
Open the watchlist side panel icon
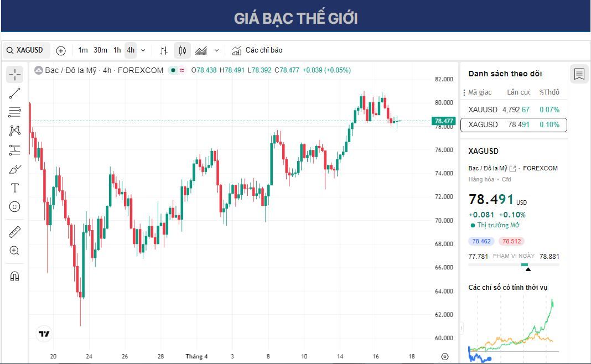point(579,74)
